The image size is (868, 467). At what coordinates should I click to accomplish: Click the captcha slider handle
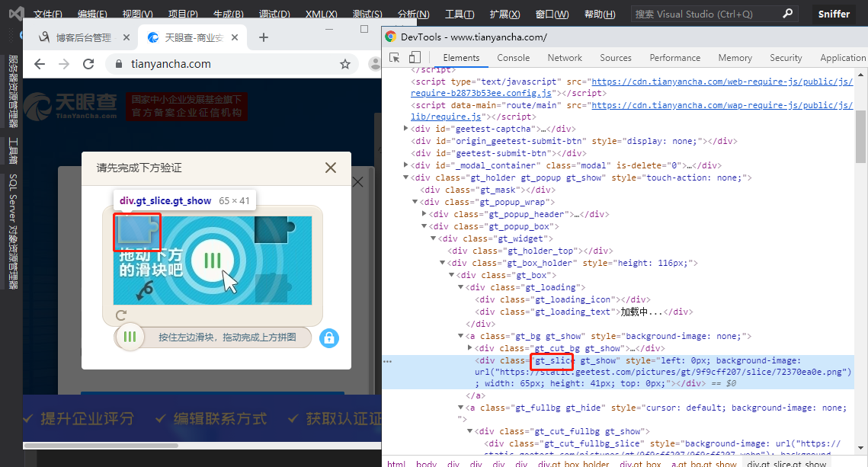(130, 337)
